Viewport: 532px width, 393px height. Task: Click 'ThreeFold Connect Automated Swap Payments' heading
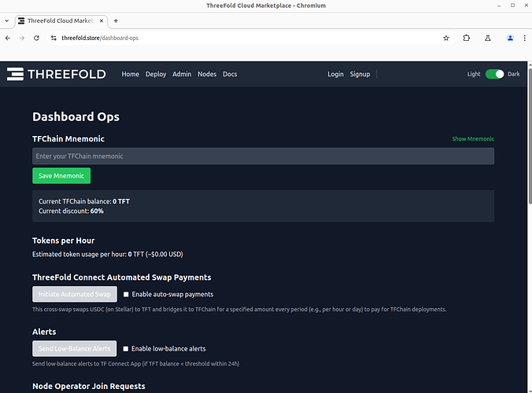[122, 277]
